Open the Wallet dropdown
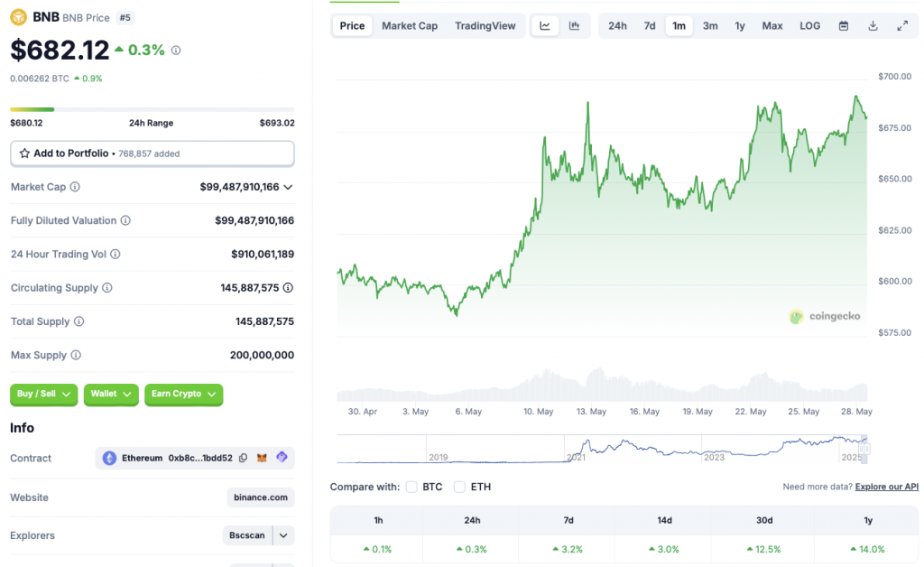The height and width of the screenshot is (567, 924). (111, 394)
